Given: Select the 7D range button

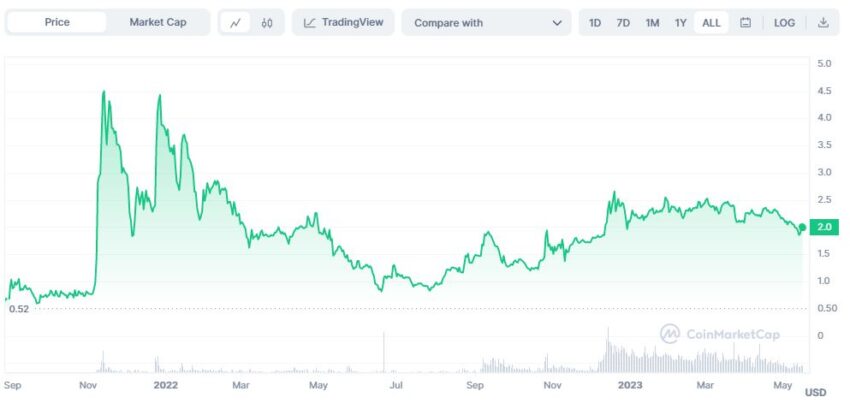Looking at the screenshot, I should click(623, 22).
